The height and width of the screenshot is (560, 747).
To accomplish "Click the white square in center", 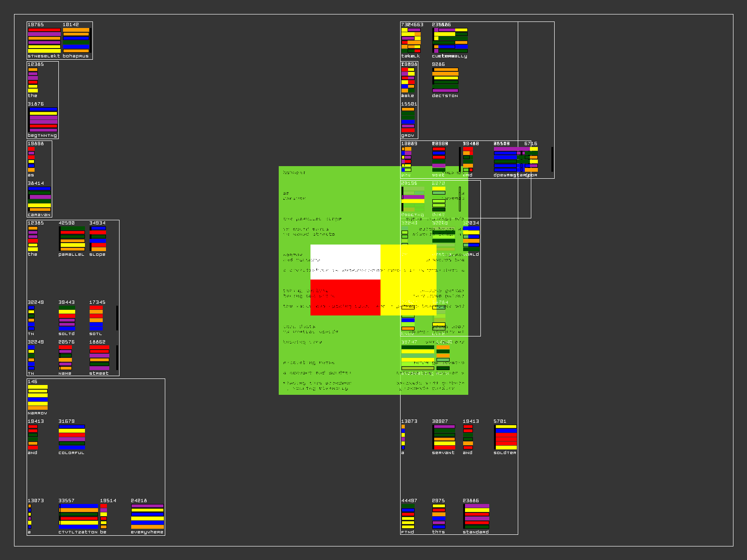I will (345, 262).
